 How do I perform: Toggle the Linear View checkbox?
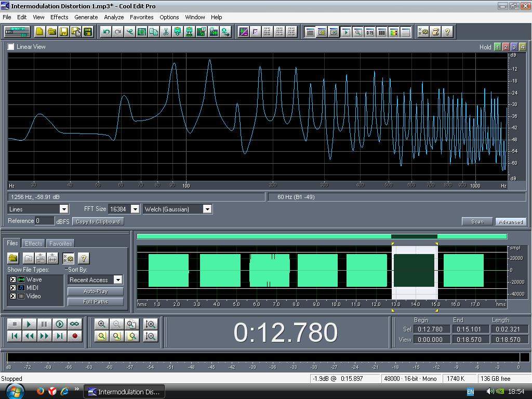pyautogui.click(x=11, y=47)
